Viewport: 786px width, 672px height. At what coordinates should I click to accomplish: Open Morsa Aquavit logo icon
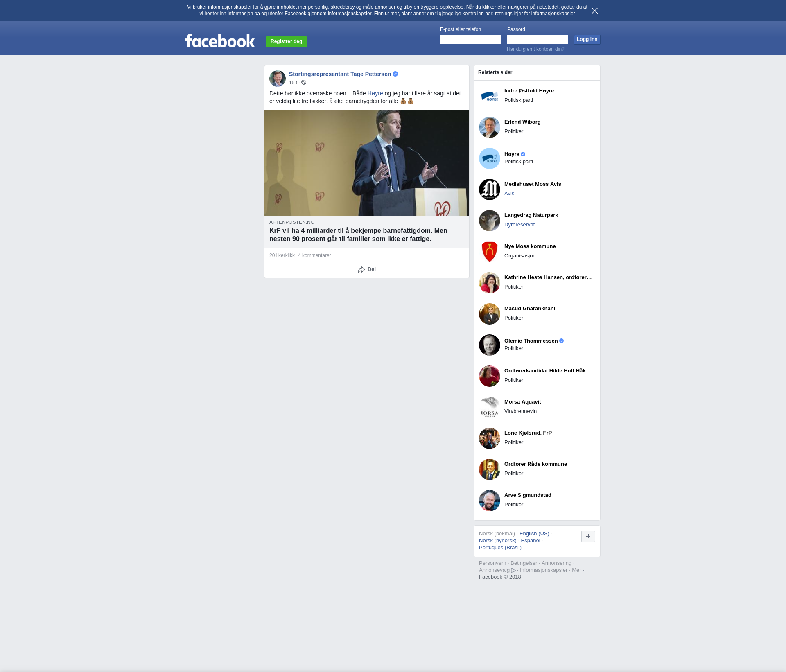489,407
